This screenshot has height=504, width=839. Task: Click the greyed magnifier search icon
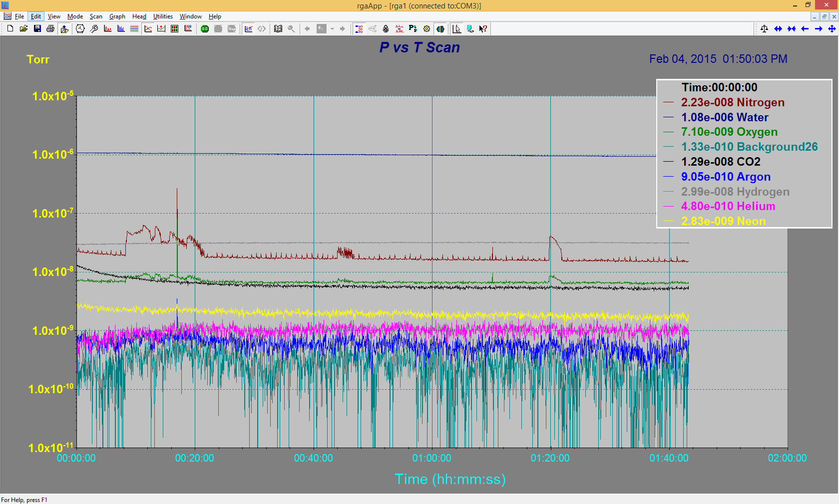click(291, 29)
